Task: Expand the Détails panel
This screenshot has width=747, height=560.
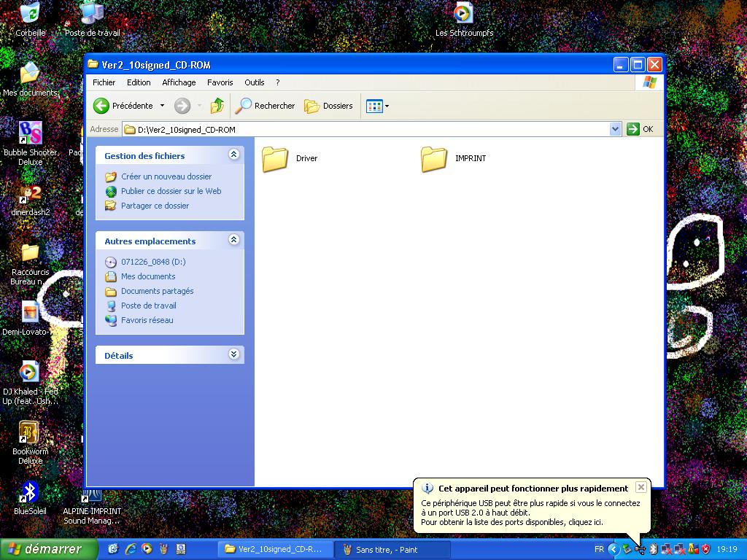Action: coord(233,354)
